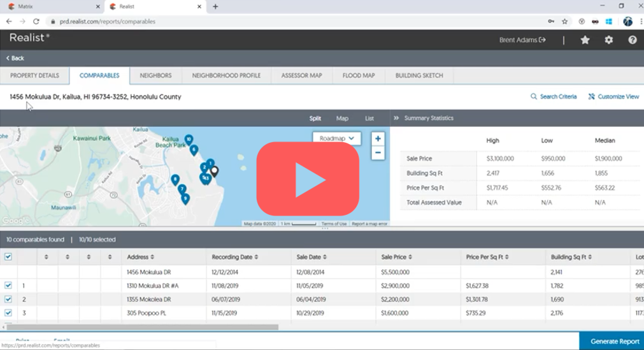This screenshot has height=350, width=644.
Task: Log out via Brent Adams arrow icon
Action: [x=543, y=40]
